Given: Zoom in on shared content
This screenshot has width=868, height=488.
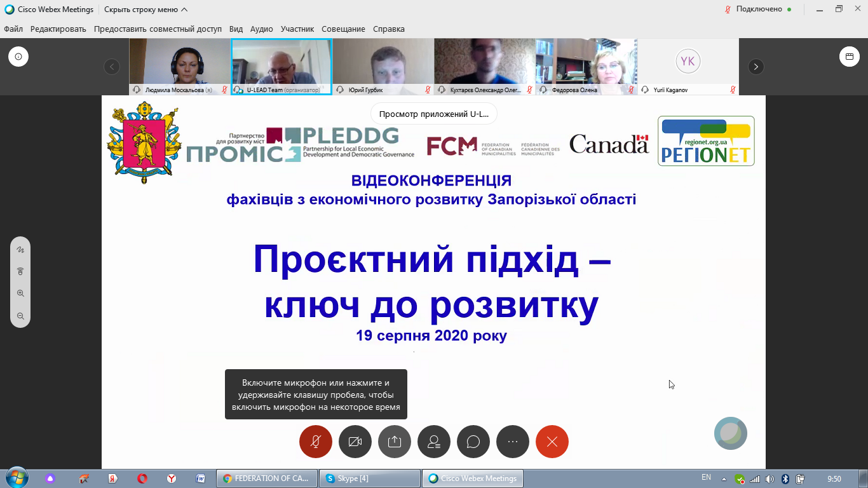Looking at the screenshot, I should point(20,294).
